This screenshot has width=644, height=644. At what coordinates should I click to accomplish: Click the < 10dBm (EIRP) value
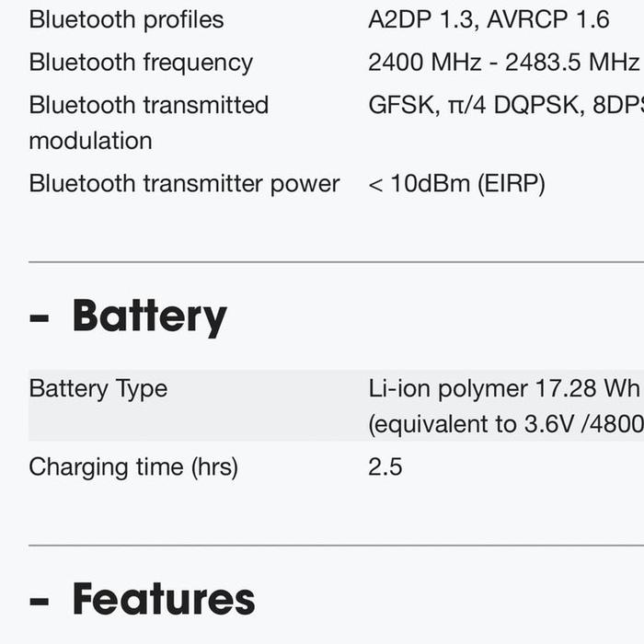(456, 184)
